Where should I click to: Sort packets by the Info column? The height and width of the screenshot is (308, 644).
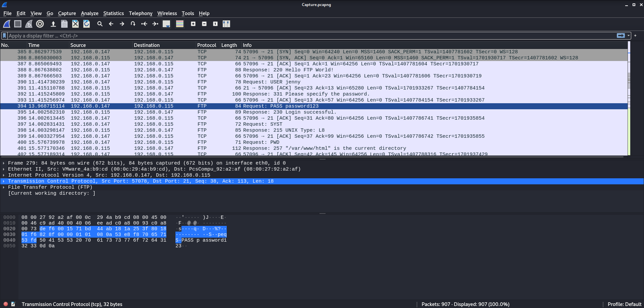(x=434, y=45)
